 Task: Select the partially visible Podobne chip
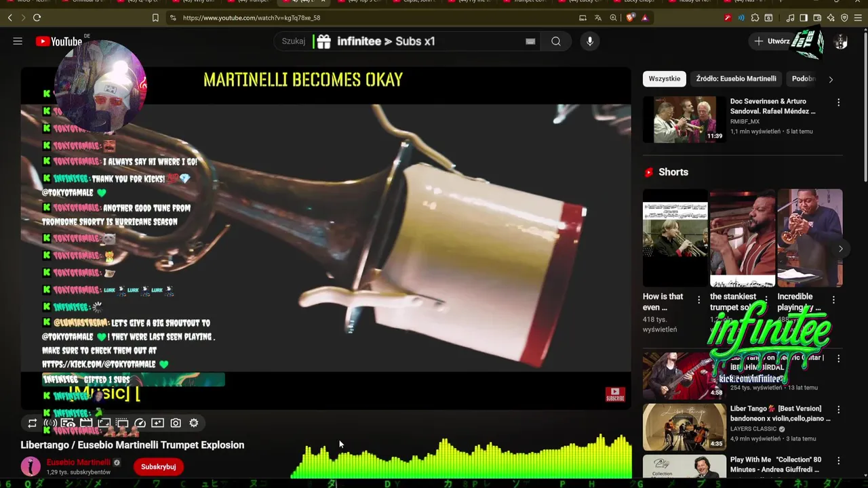click(x=804, y=79)
